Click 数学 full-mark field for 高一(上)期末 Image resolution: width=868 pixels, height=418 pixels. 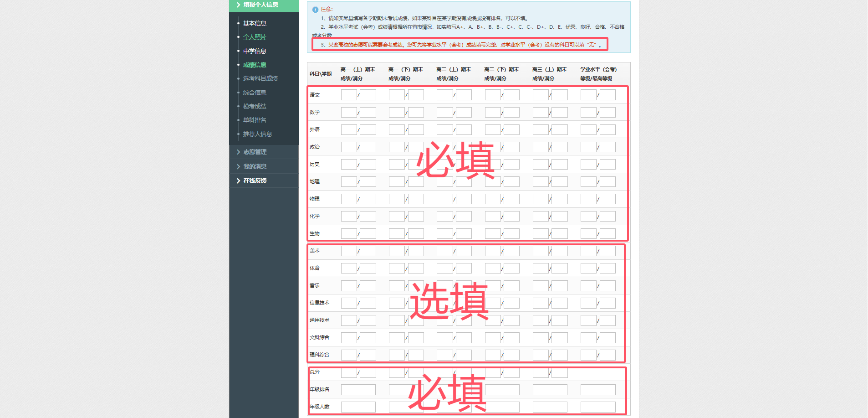368,112
